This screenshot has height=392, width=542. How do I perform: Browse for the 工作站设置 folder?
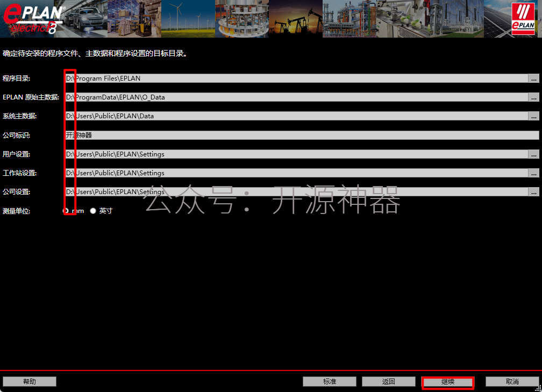click(x=534, y=173)
